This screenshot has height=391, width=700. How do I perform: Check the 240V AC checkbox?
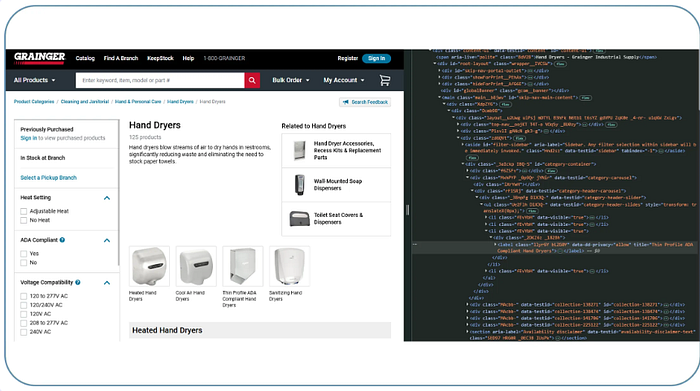click(24, 332)
